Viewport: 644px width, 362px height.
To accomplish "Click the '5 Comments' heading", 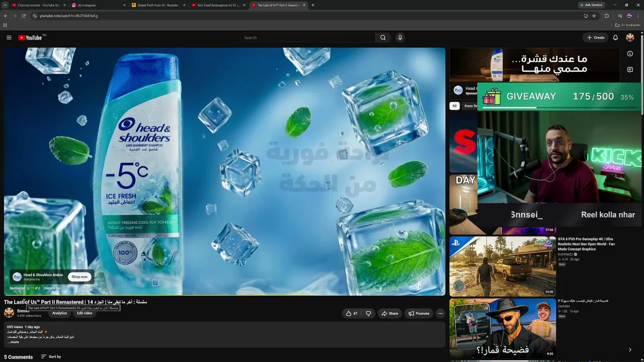I will [19, 357].
